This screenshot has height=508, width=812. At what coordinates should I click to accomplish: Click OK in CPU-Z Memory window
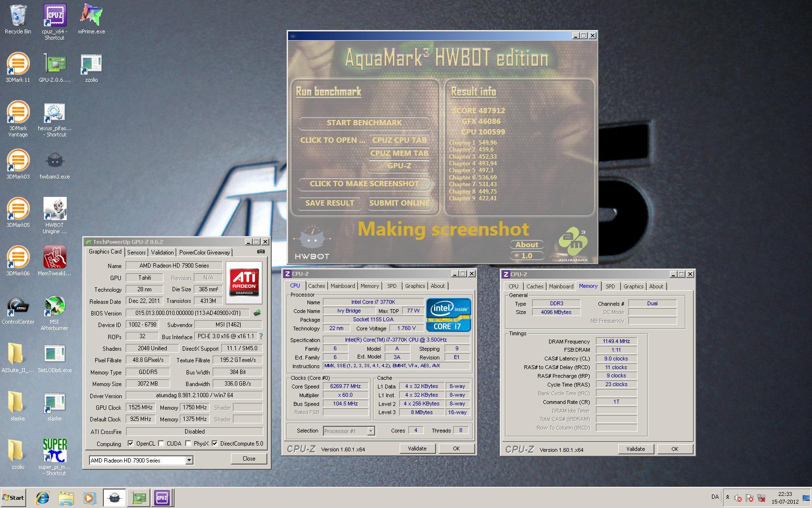(674, 449)
